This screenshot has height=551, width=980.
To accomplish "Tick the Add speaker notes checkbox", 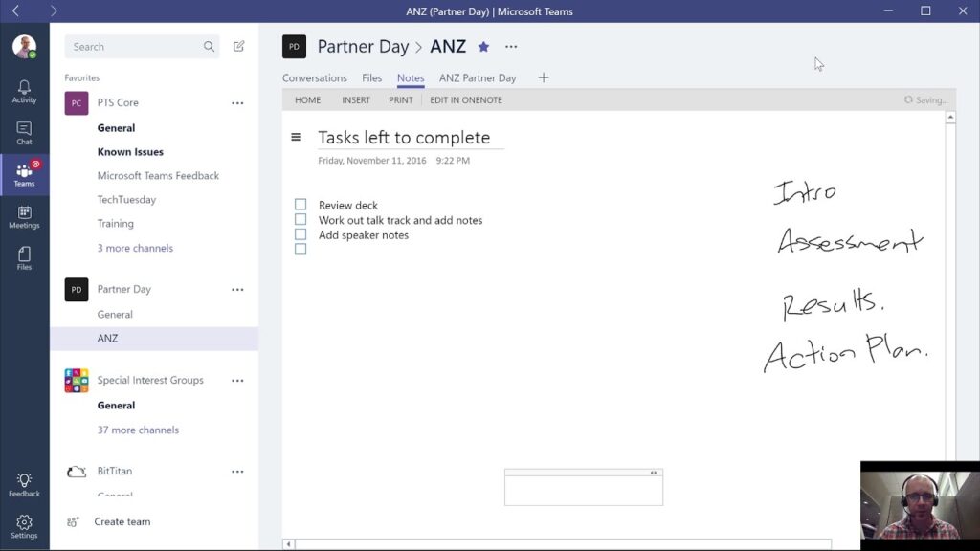I will 300,234.
